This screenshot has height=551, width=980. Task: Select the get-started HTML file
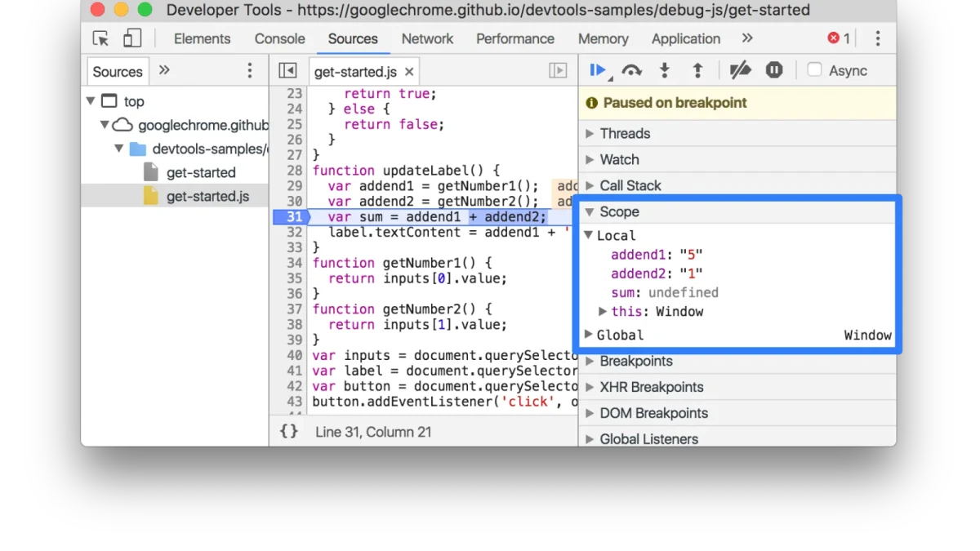[201, 172]
